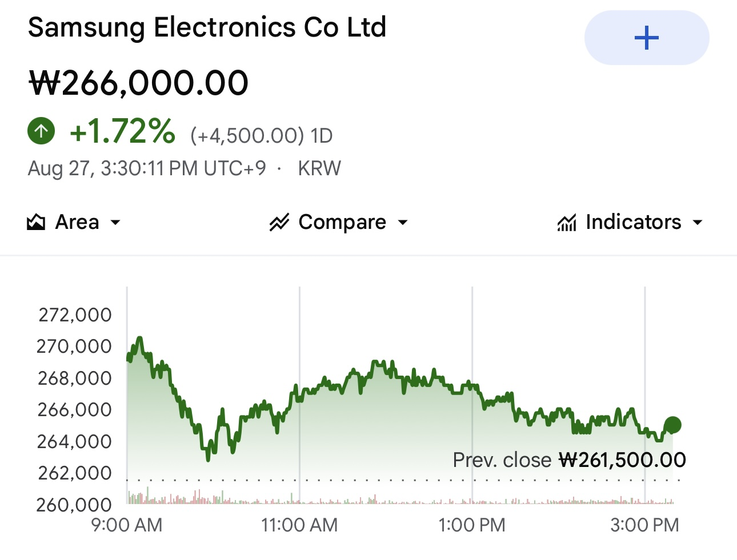Click the 1D period label
737x560 pixels.
click(x=321, y=136)
